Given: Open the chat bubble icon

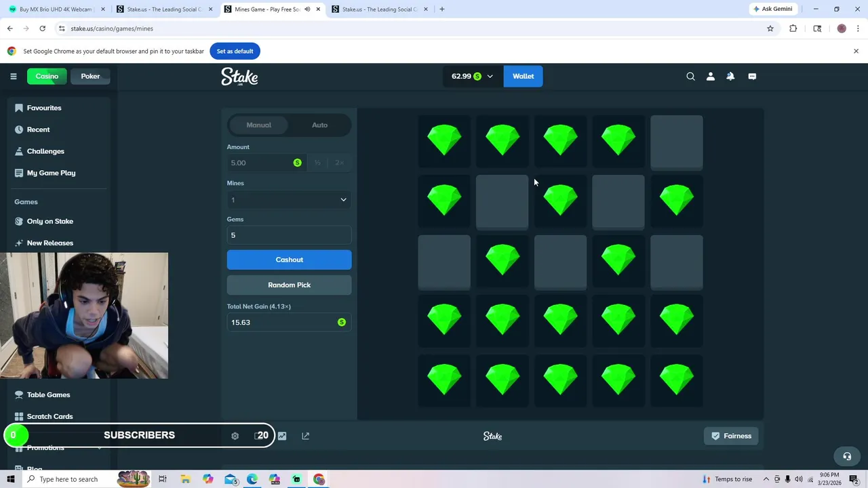Looking at the screenshot, I should click(x=752, y=77).
